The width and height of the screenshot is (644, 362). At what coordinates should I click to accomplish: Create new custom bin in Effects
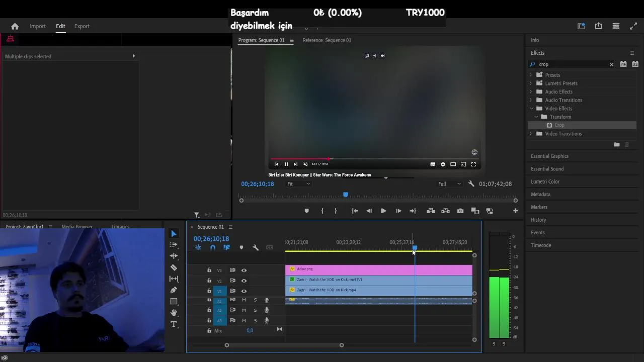(616, 145)
